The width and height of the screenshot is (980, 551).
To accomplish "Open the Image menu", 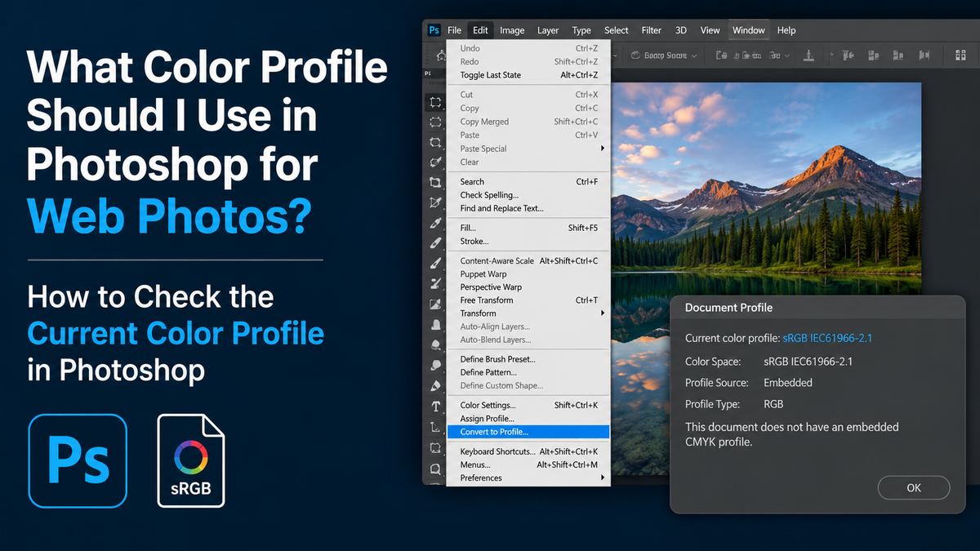I will click(512, 30).
